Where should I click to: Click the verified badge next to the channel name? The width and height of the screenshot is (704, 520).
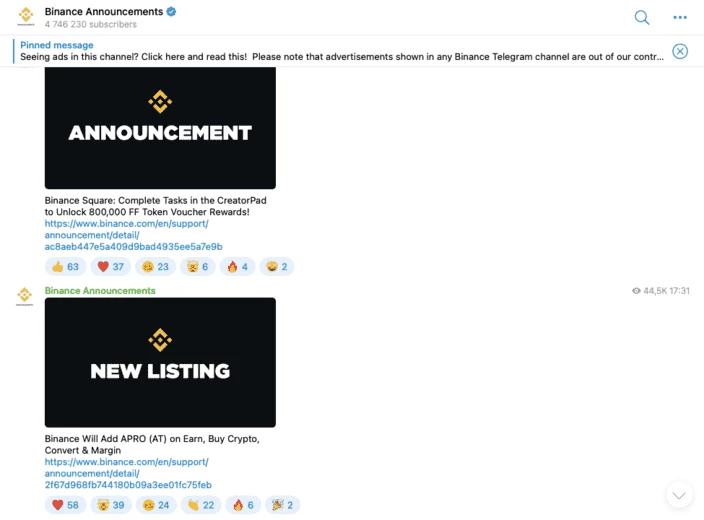172,12
